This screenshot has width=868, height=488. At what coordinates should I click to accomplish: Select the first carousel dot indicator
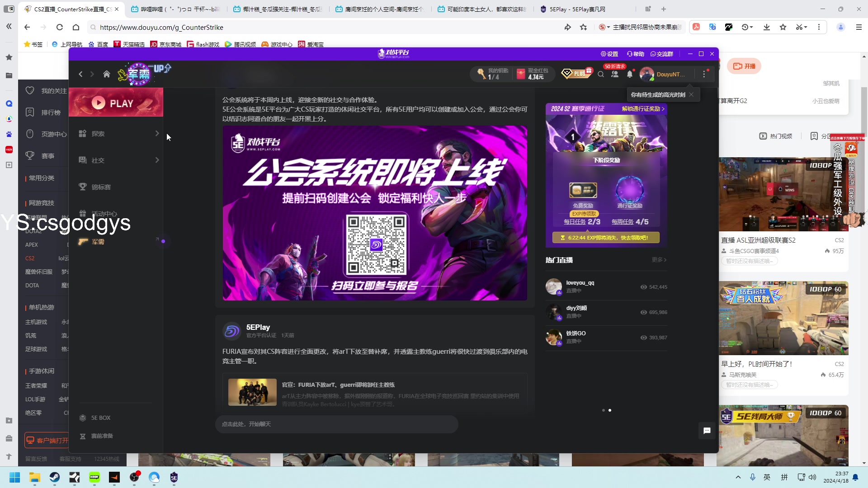(603, 410)
